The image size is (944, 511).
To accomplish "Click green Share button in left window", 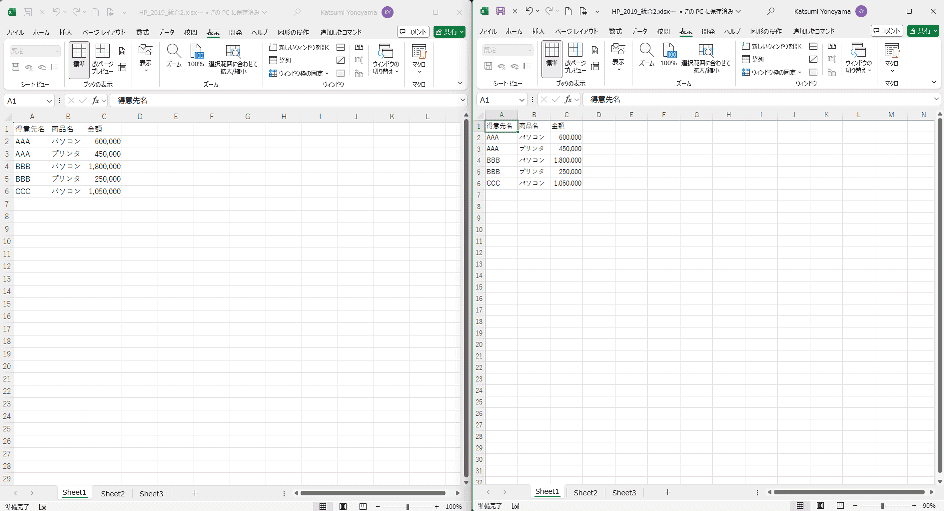I will 449,32.
